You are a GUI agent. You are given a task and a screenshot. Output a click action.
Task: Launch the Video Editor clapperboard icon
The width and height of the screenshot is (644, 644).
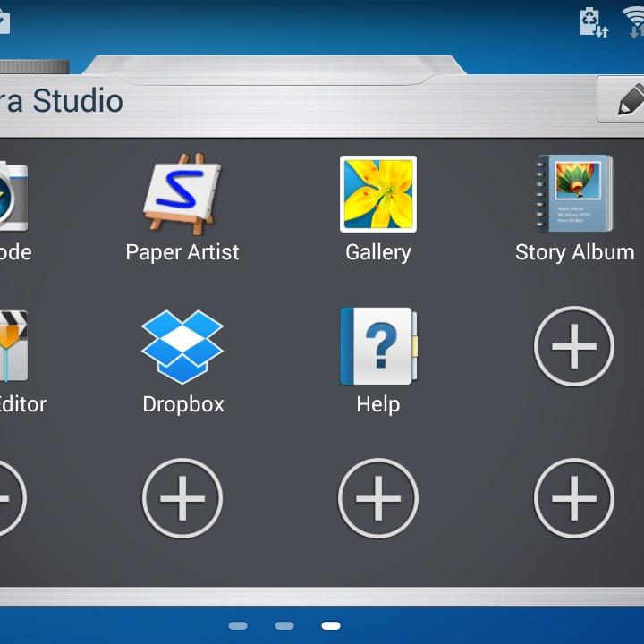click(x=13, y=346)
